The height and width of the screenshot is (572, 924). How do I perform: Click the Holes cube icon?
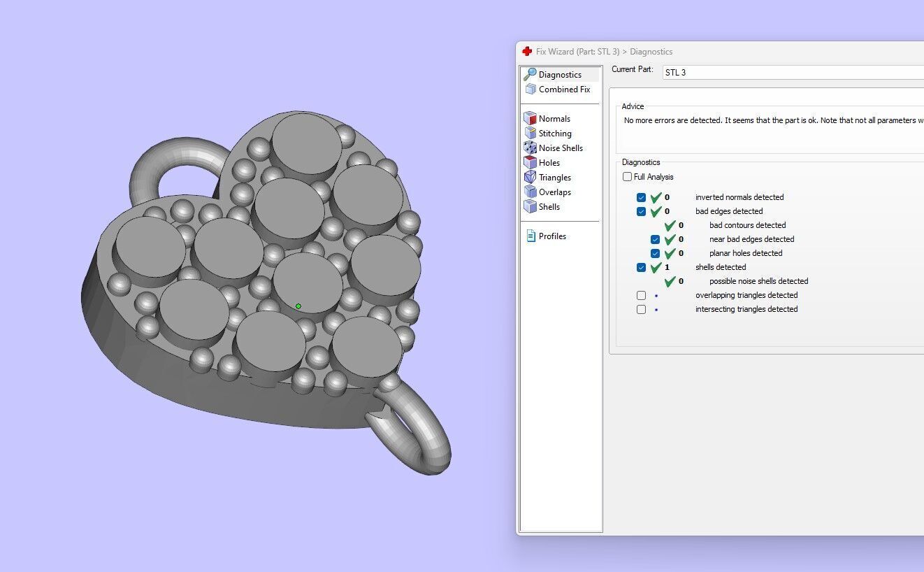530,162
